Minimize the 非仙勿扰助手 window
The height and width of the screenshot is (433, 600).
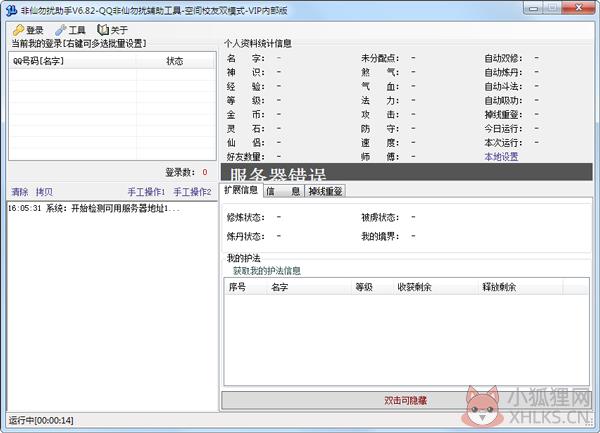coord(533,8)
